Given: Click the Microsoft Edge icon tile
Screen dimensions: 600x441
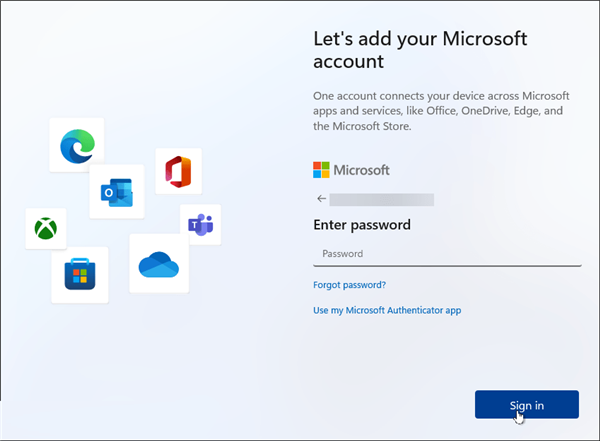Looking at the screenshot, I should (77, 145).
